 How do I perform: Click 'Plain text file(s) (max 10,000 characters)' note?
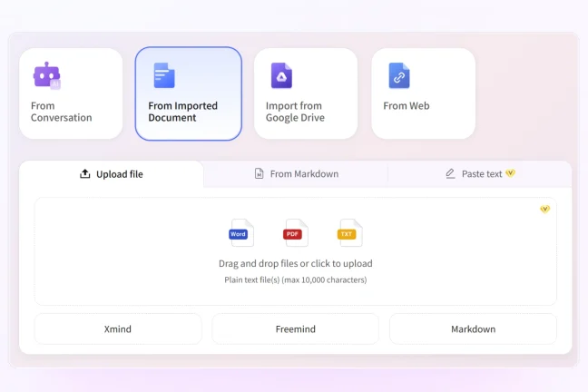pos(296,279)
